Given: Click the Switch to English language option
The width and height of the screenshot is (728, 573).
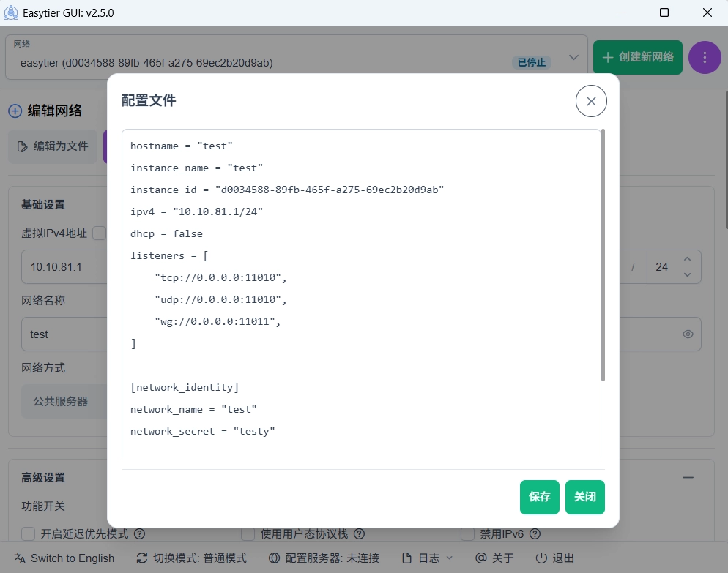Looking at the screenshot, I should click(x=64, y=558).
